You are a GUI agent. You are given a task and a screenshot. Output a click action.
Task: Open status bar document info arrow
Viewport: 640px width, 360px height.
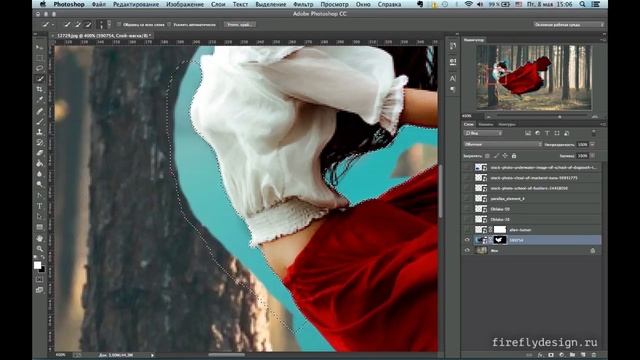point(152,355)
